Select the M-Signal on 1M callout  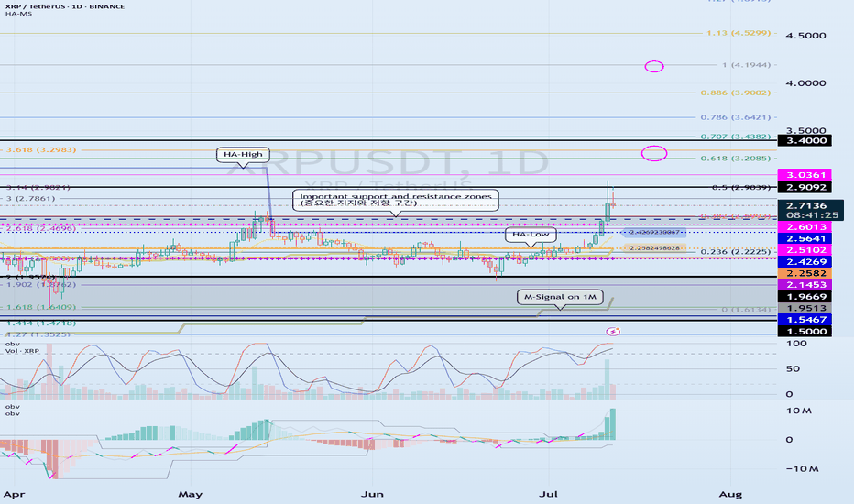point(560,297)
